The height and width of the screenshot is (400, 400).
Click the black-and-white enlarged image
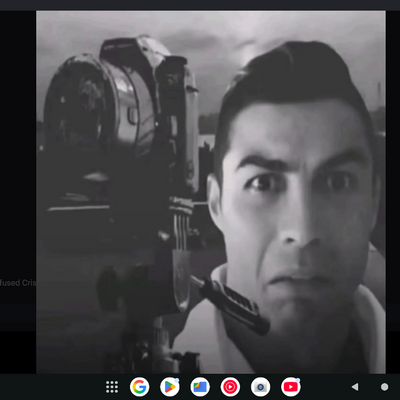[211, 192]
